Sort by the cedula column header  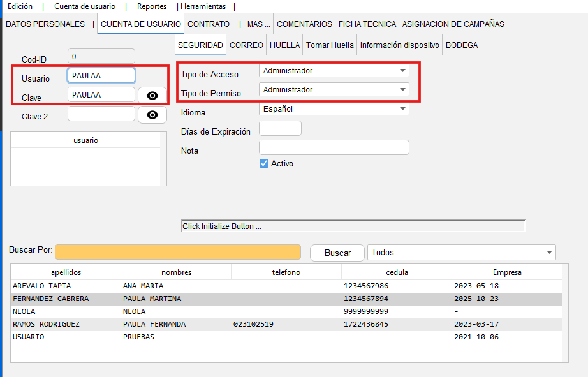click(396, 272)
